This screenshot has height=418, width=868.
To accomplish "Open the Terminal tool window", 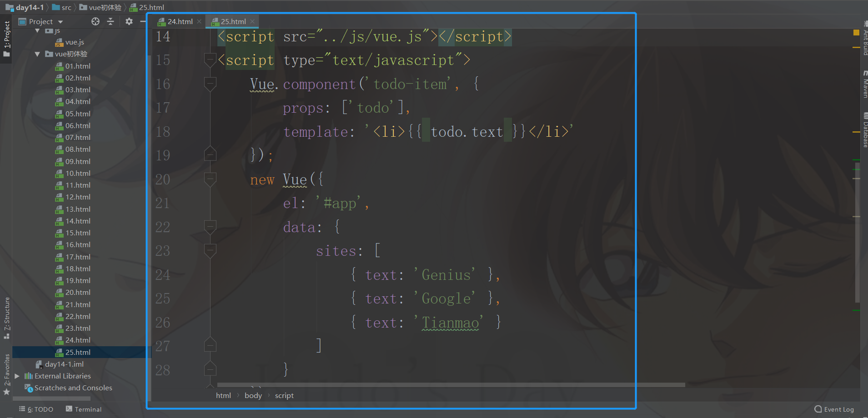I will pyautogui.click(x=84, y=409).
